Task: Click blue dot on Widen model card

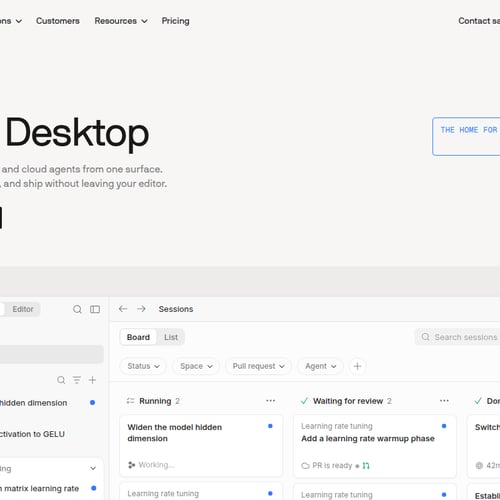Action: 270,426
